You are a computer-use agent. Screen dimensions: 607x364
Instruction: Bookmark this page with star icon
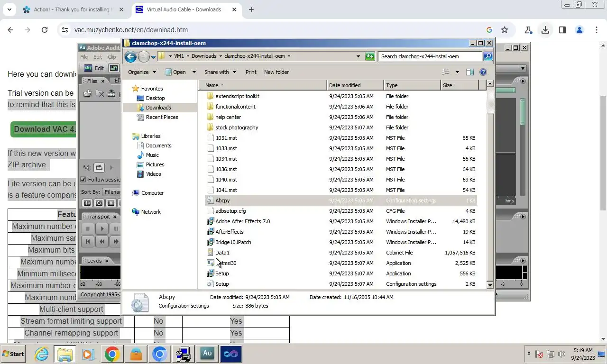[505, 30]
